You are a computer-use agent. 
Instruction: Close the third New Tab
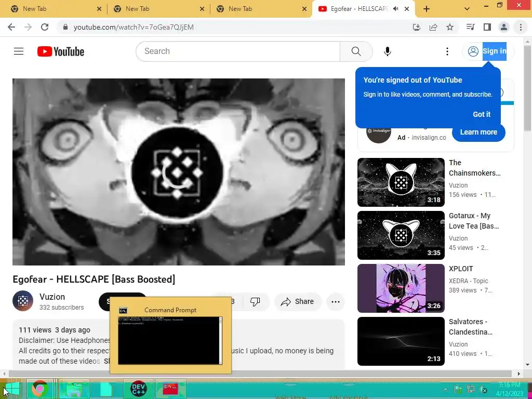tap(304, 9)
